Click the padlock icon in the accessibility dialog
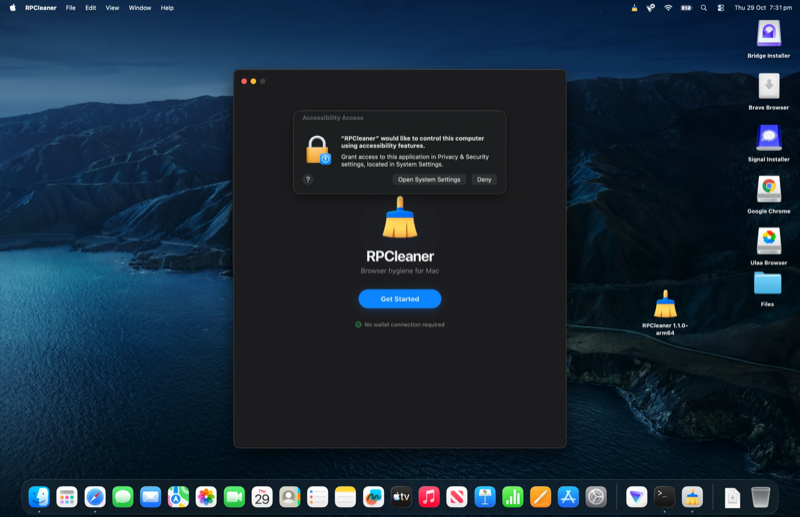Screen dimensions: 800x517 (318, 150)
